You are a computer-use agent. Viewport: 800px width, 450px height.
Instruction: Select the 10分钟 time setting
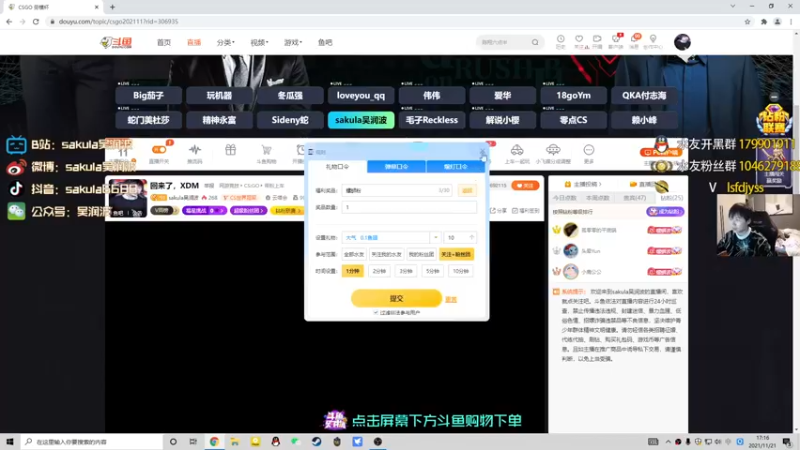tap(460, 271)
